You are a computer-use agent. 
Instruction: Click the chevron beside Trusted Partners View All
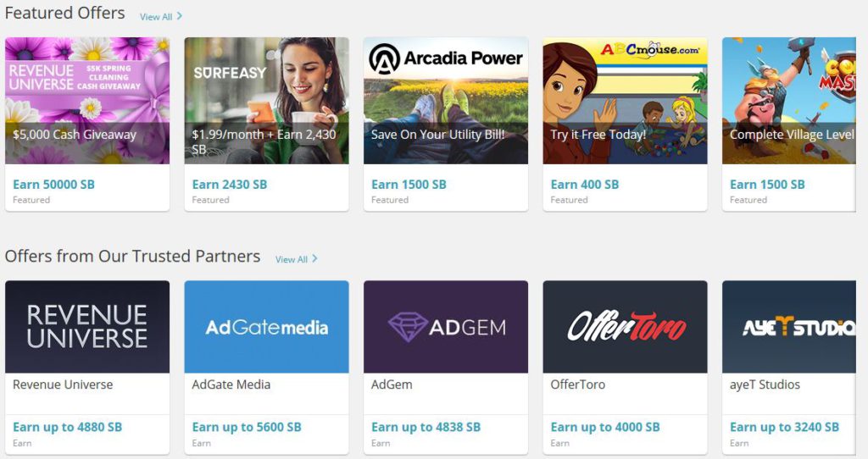[314, 258]
